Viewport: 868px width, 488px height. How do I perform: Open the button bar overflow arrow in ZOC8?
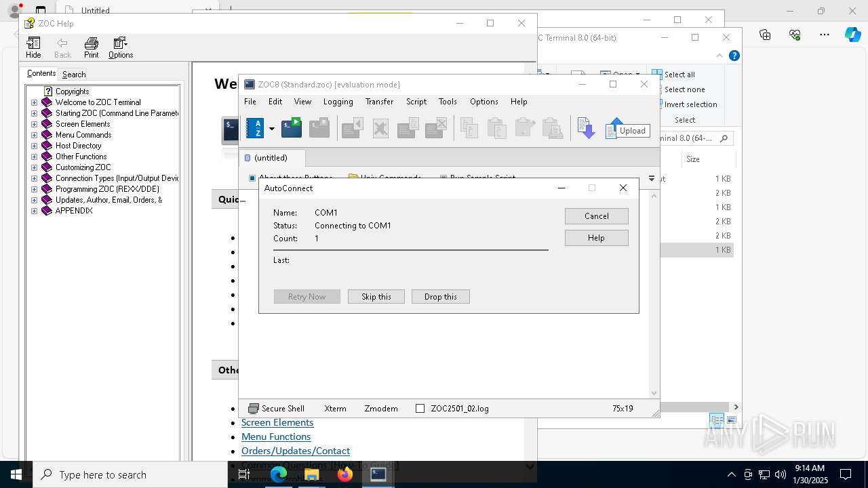pyautogui.click(x=652, y=179)
